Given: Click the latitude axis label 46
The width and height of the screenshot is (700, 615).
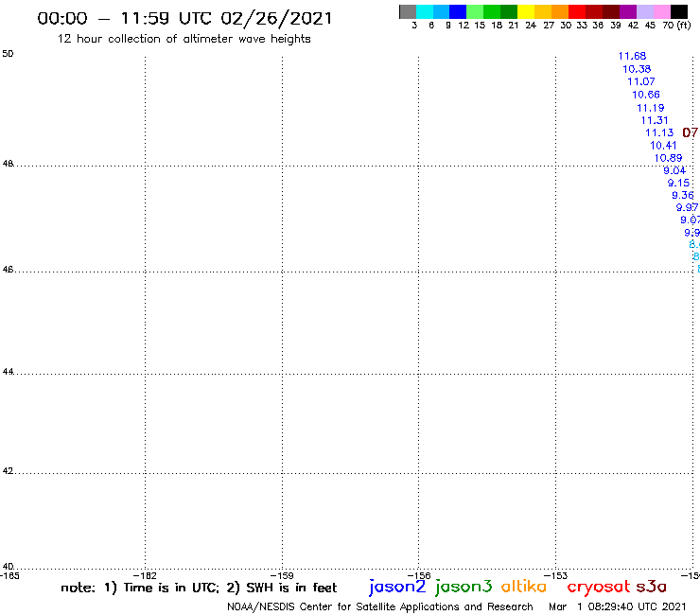Looking at the screenshot, I should 8,270.
